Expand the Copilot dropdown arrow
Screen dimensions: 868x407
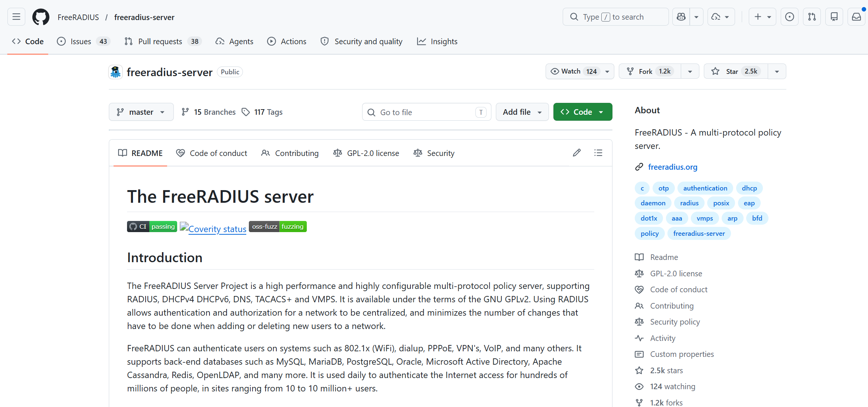696,17
